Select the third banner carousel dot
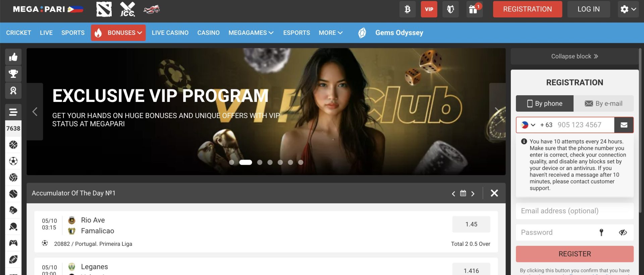Viewport: 644px width, 275px height. point(260,162)
